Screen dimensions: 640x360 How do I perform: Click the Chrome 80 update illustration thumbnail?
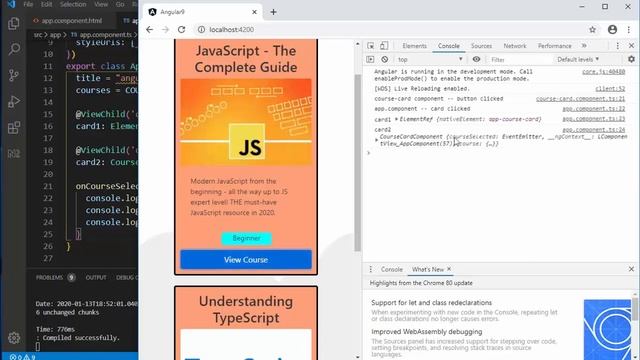(x=607, y=330)
